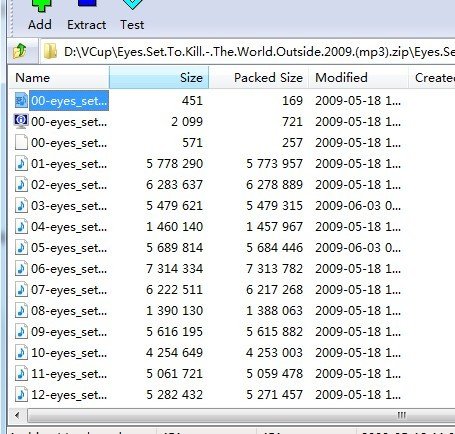Click audio icon of 05-eyes_set file

click(x=21, y=248)
